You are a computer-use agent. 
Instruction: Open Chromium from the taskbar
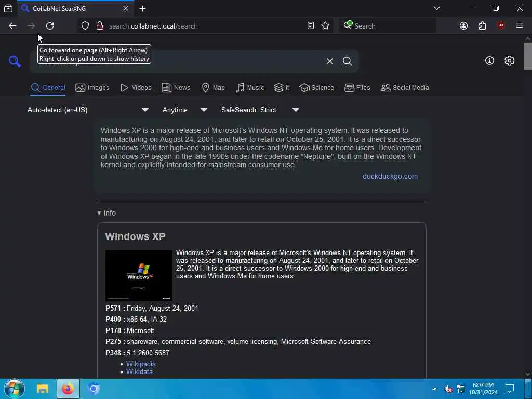[x=94, y=389]
